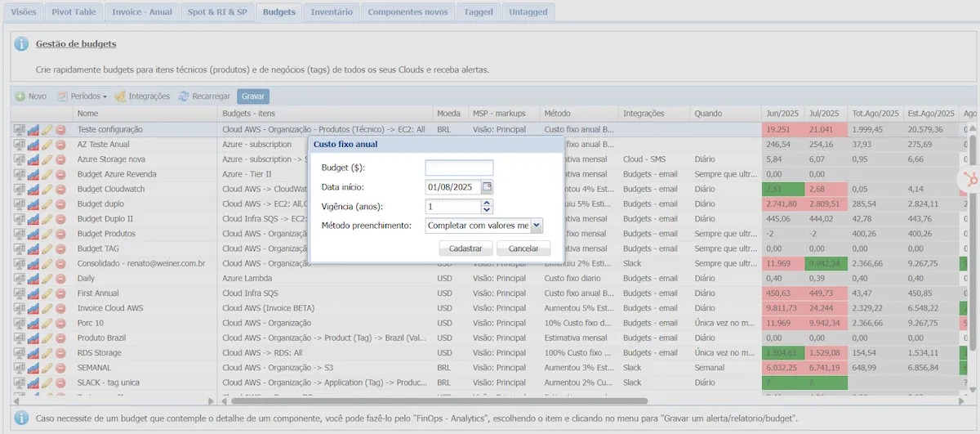
Task: Open chart icon for SLACK - tag unica
Action: pos(33,382)
